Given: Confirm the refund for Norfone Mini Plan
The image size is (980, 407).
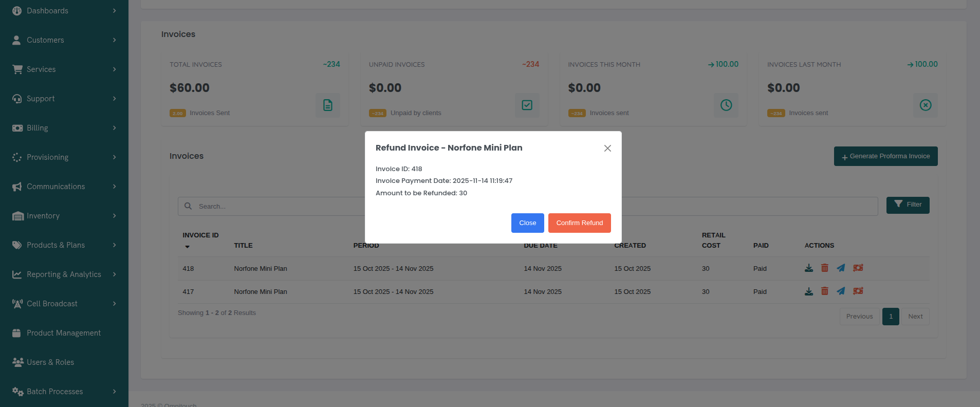Looking at the screenshot, I should click(x=579, y=223).
